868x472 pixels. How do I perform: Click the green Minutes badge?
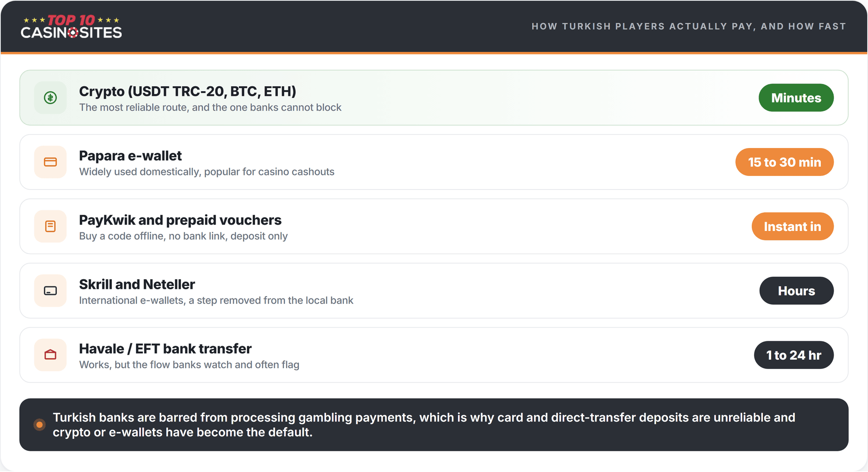796,98
